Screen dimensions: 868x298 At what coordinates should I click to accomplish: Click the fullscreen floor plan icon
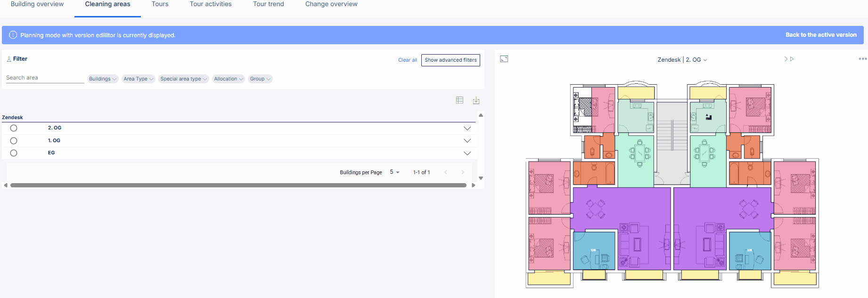pos(504,59)
